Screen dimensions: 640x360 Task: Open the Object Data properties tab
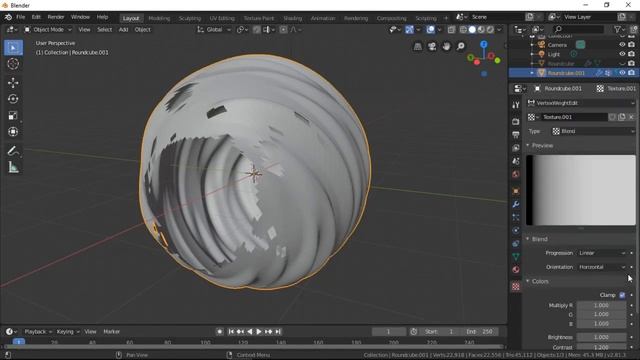(516, 256)
